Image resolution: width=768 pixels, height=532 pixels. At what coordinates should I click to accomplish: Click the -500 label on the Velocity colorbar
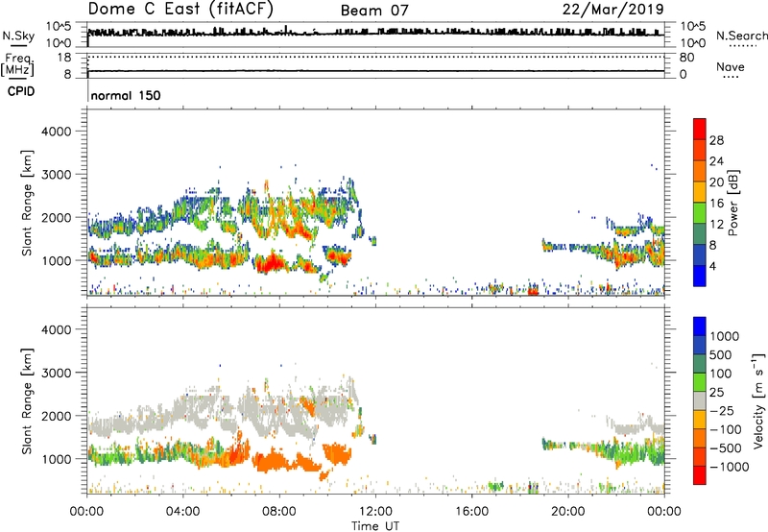726,447
